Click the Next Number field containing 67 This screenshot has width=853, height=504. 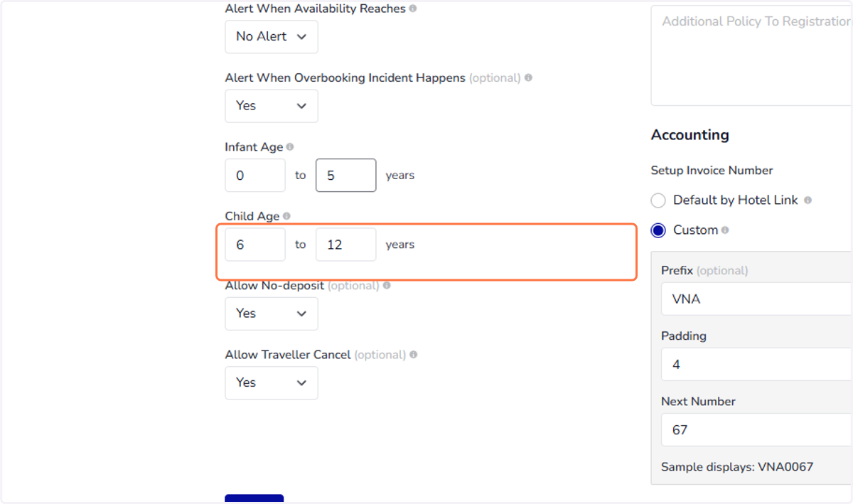[757, 430]
